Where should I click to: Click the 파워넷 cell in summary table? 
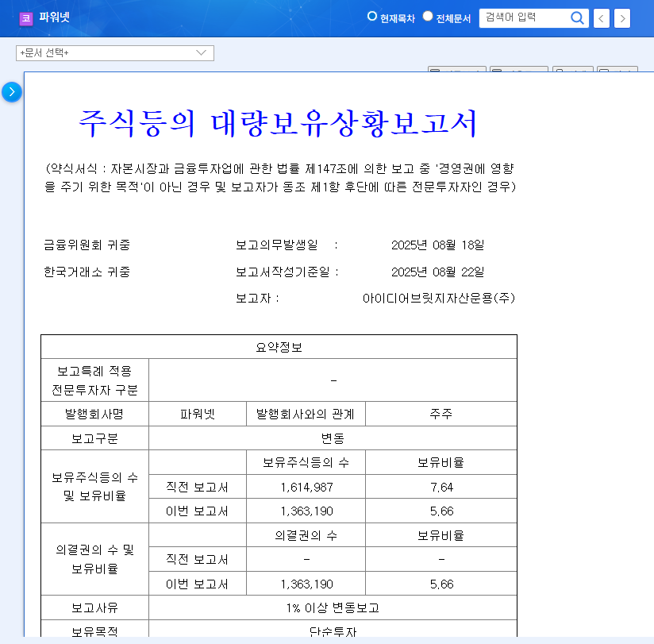[198, 414]
